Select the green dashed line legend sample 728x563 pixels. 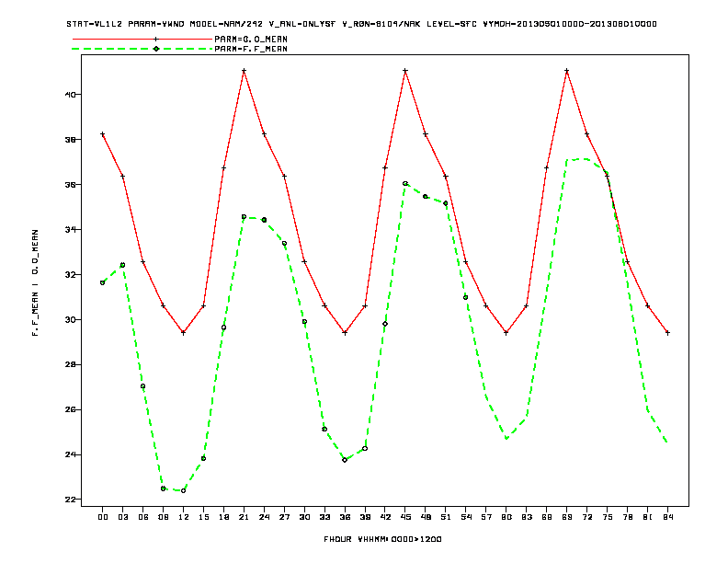click(x=142, y=49)
